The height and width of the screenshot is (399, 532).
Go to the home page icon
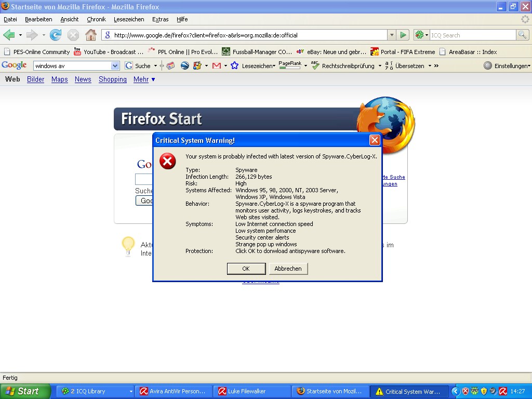(x=90, y=35)
